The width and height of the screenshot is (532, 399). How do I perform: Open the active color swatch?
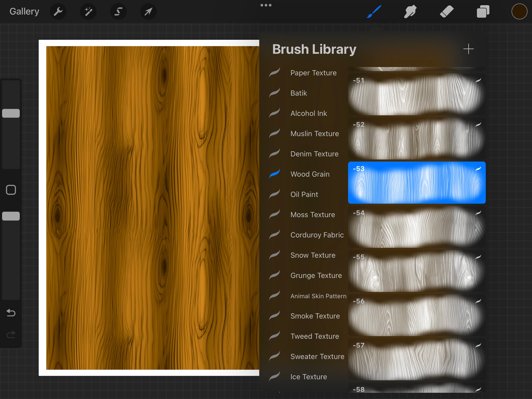519,11
